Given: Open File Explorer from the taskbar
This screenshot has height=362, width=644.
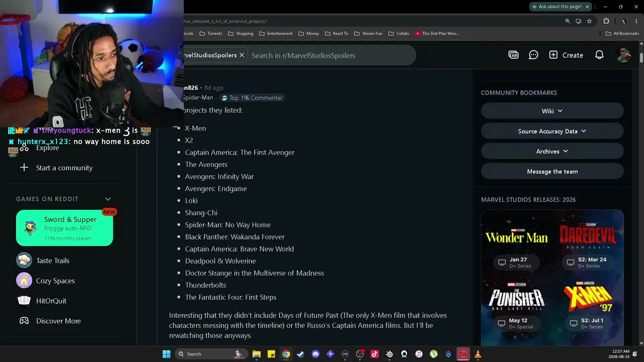Looking at the screenshot, I should (x=256, y=354).
